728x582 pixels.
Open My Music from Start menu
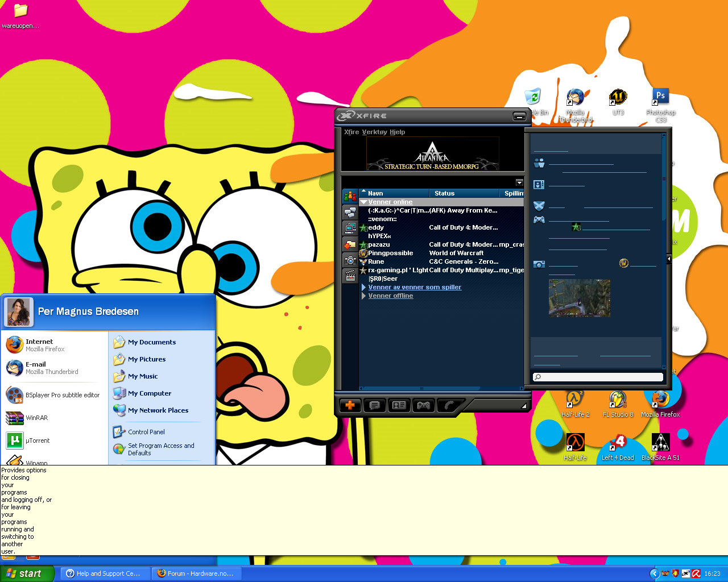tap(143, 376)
